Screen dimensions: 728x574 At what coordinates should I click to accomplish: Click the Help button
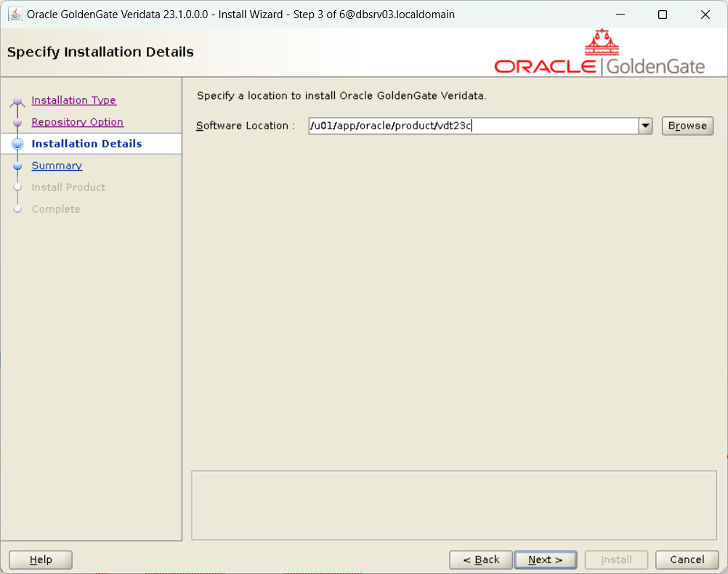click(x=41, y=559)
